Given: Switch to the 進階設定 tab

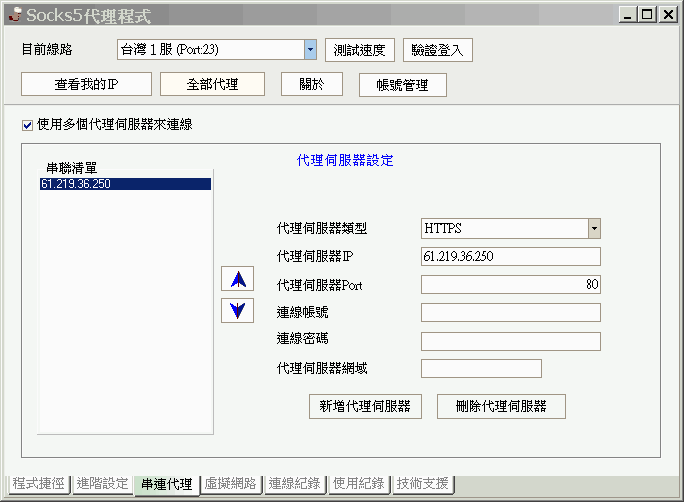Looking at the screenshot, I should coord(102,484).
